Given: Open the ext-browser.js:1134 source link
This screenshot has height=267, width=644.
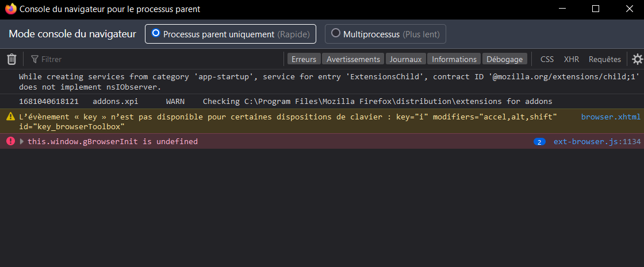Looking at the screenshot, I should point(596,142).
